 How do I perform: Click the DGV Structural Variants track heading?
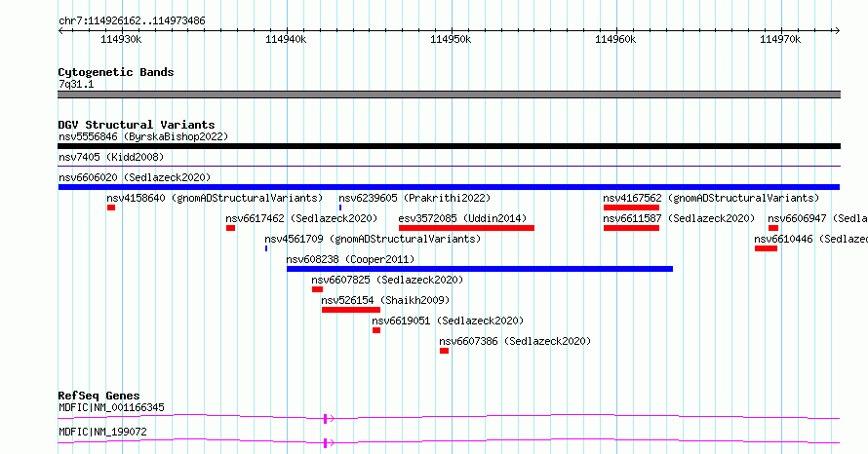[x=137, y=125]
